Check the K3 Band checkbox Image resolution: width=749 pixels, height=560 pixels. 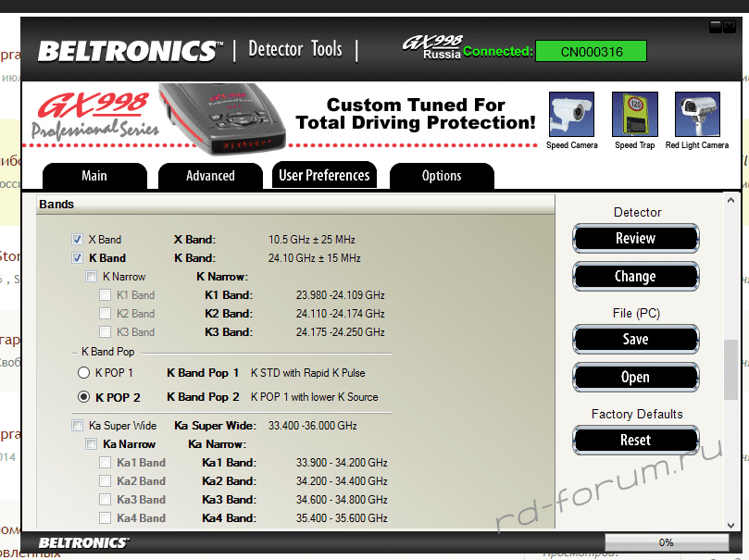[106, 331]
